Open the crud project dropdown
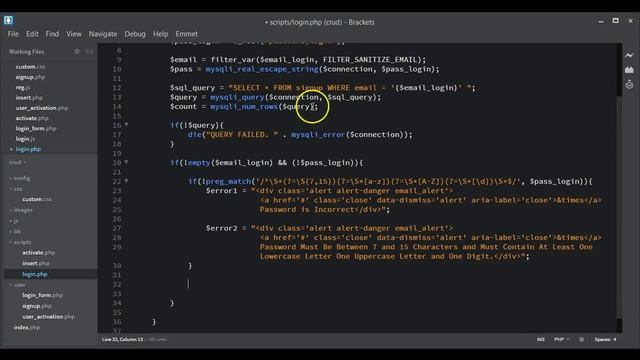The width and height of the screenshot is (640, 360). 17,162
